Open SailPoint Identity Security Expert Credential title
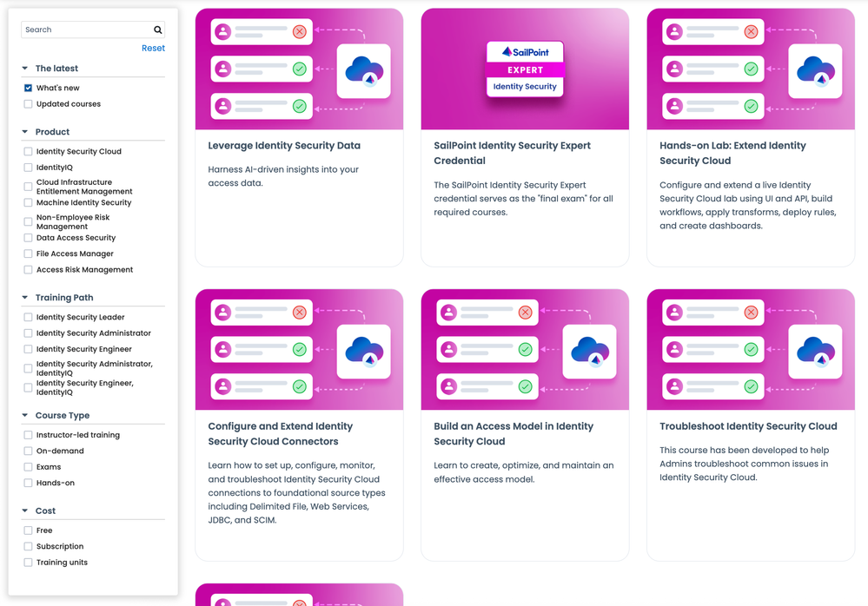868x606 pixels. point(512,153)
